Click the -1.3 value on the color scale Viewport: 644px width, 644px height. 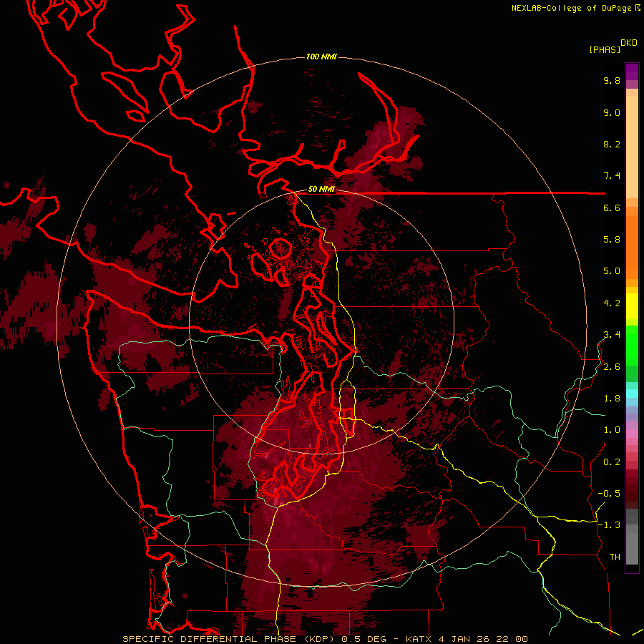click(609, 525)
